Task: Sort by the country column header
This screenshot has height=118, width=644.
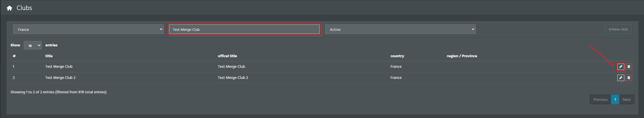Action: (397, 56)
